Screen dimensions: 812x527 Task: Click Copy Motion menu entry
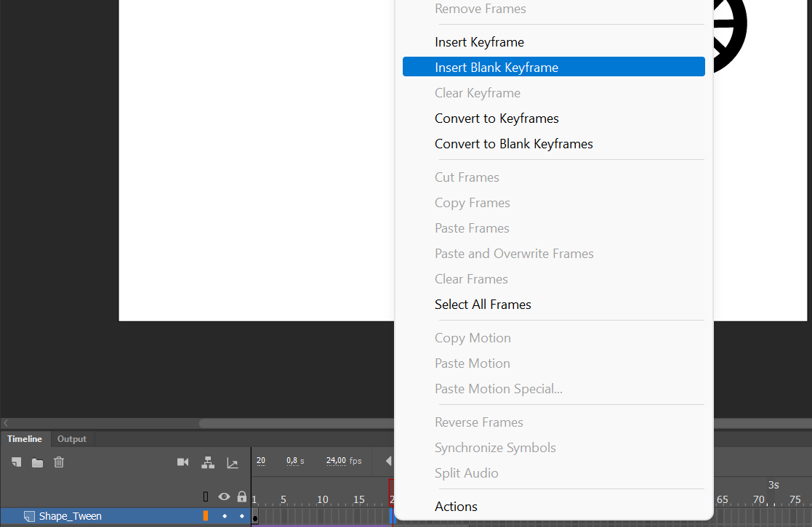[554, 338]
